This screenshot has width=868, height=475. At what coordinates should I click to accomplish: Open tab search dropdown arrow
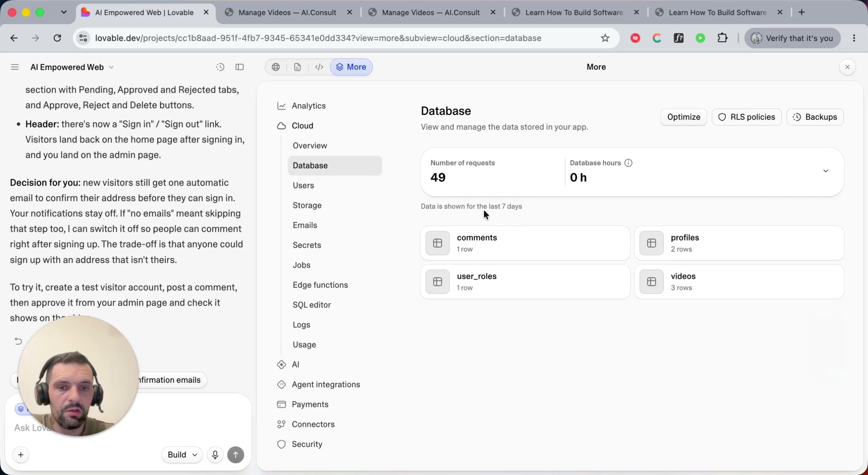pos(64,12)
